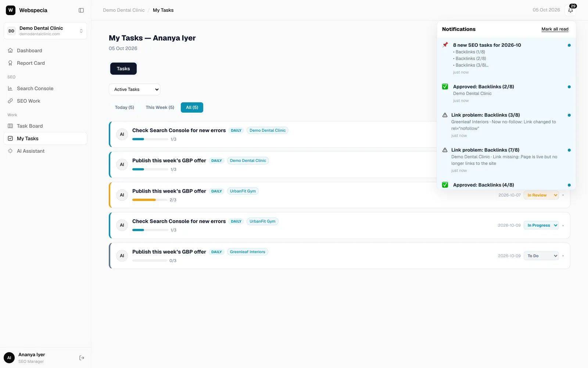588x368 pixels.
Task: Open the In Review status dropdown
Action: (541, 195)
